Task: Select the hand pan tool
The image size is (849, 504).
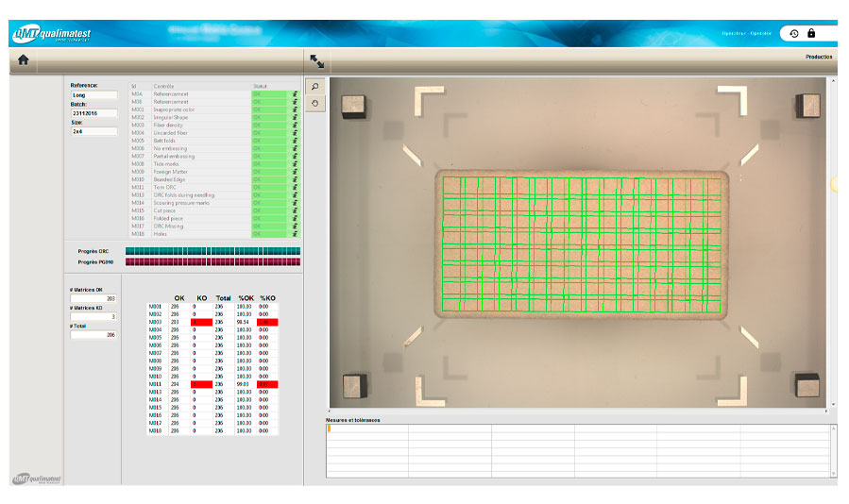Action: tap(316, 102)
